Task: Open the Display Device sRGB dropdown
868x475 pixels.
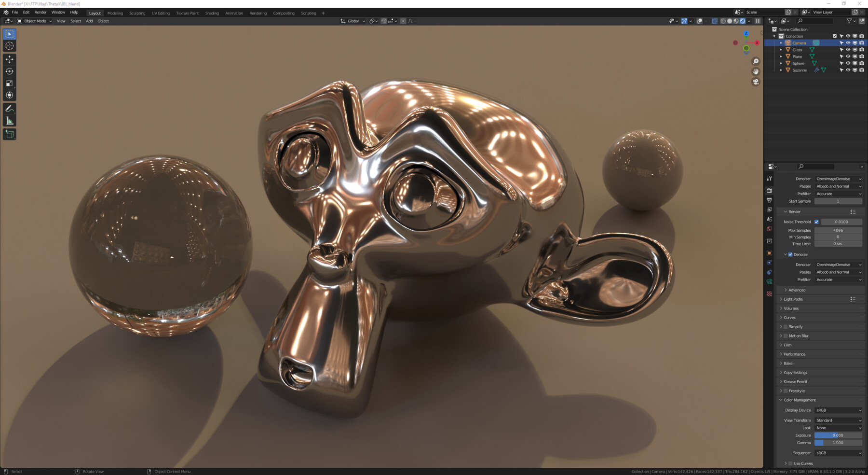Action: coord(839,410)
